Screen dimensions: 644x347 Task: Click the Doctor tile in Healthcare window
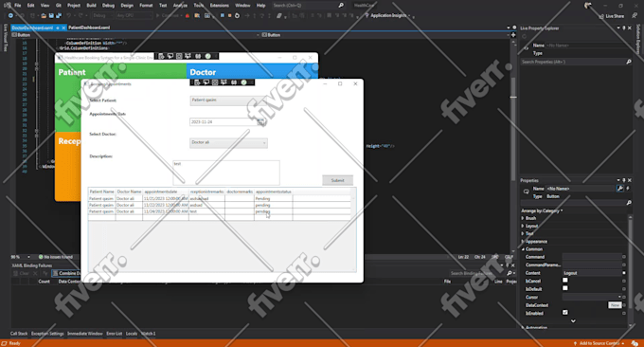coord(252,70)
